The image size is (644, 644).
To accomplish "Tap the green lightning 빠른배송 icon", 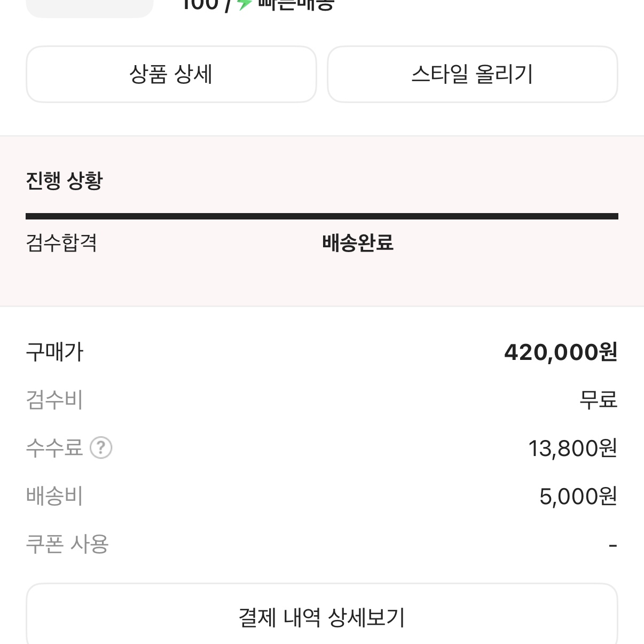I will point(245,4).
